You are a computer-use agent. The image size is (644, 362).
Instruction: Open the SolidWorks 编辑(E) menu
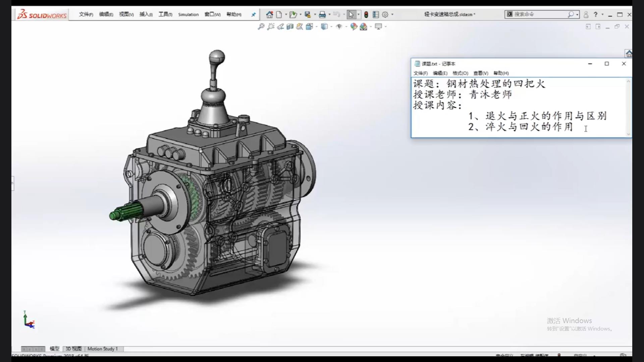point(106,14)
